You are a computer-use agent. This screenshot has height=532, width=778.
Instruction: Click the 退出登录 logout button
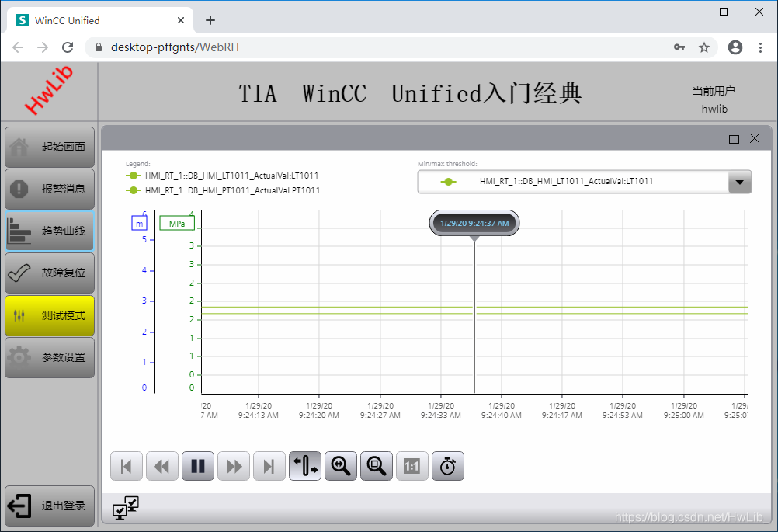[50, 506]
